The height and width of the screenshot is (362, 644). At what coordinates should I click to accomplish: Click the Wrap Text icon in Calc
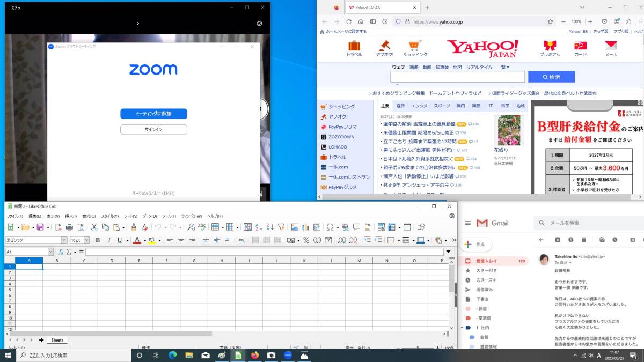[x=241, y=240]
